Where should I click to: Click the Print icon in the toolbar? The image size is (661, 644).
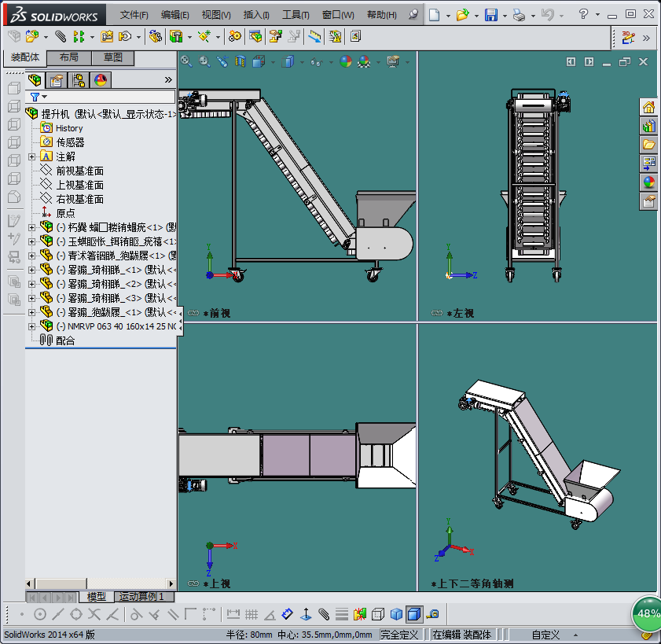[518, 15]
